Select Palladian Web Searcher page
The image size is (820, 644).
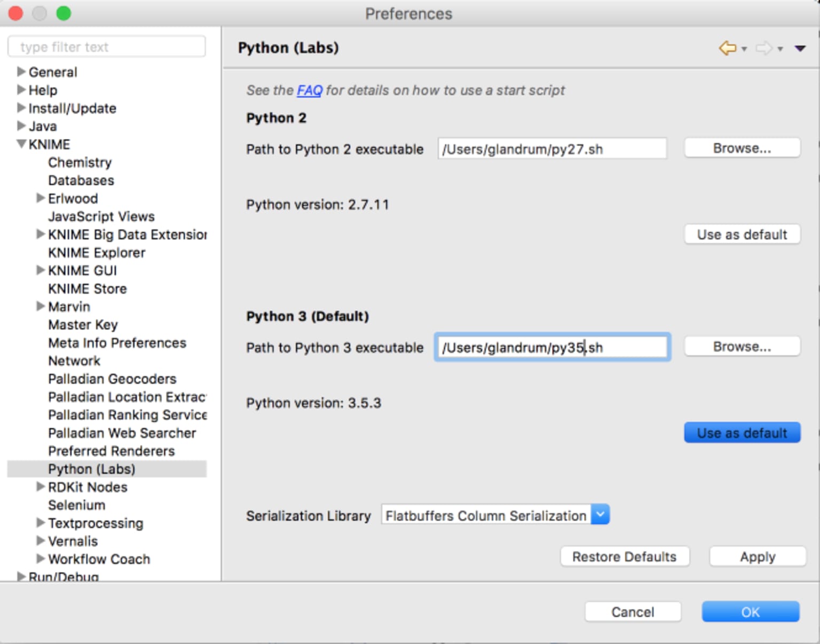click(x=122, y=433)
